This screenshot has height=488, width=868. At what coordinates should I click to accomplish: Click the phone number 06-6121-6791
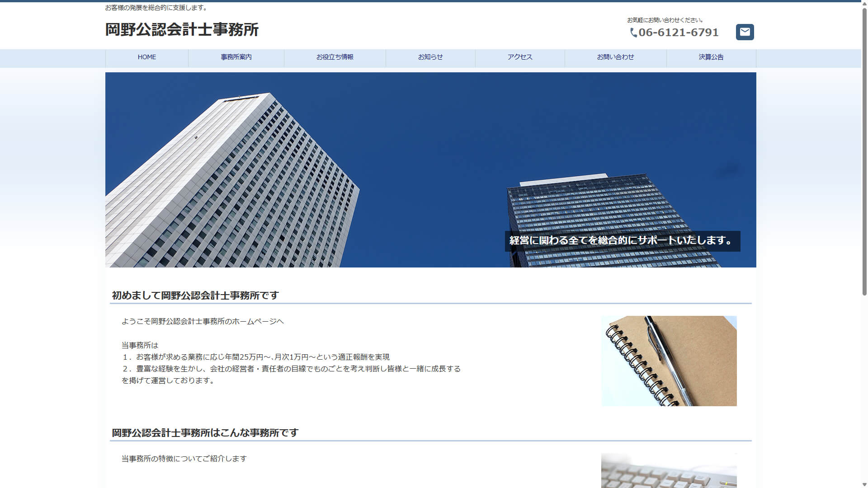click(678, 33)
